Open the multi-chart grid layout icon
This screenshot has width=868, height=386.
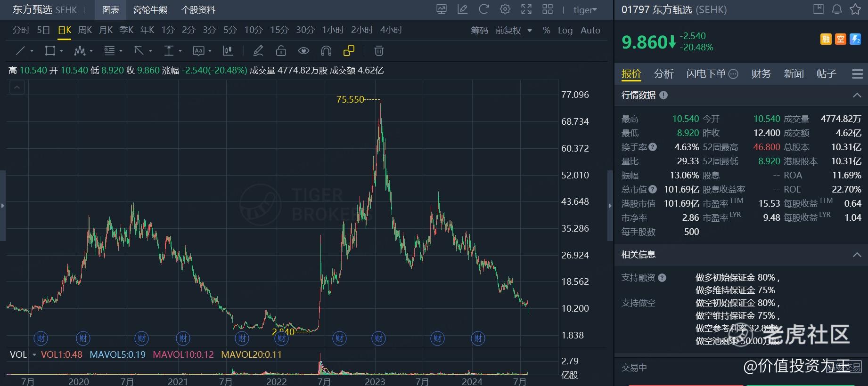point(548,9)
